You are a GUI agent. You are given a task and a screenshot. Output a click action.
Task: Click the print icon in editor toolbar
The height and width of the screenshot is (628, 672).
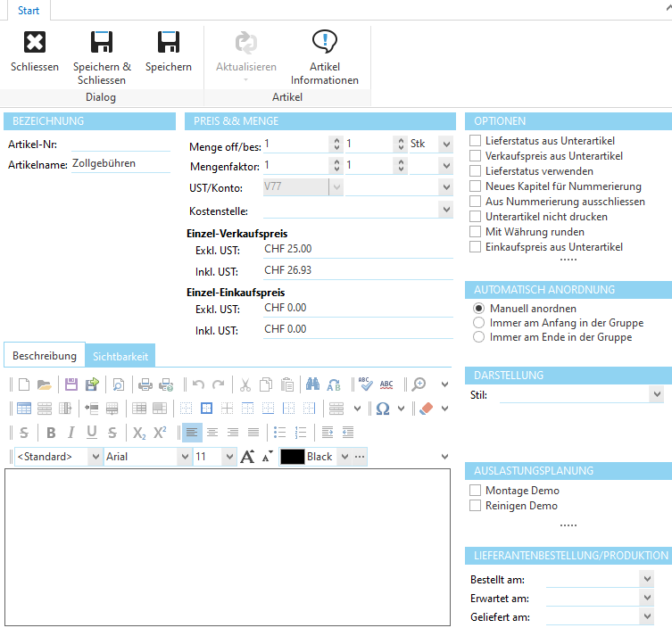coord(145,384)
